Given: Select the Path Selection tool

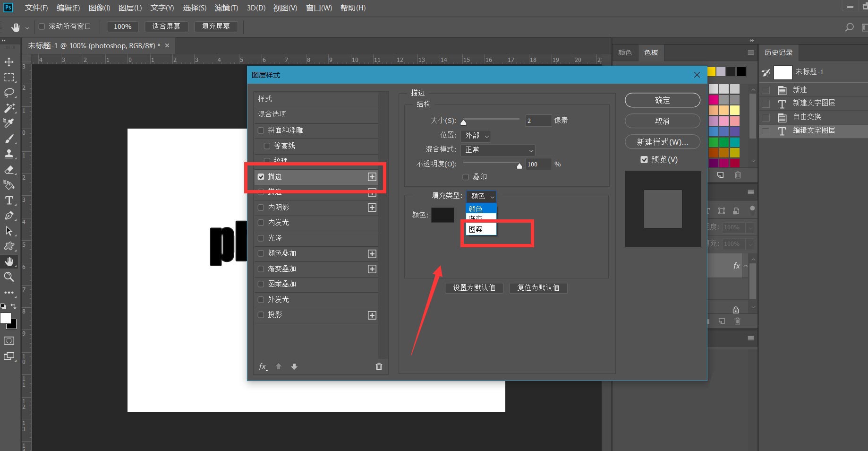Looking at the screenshot, I should 9,231.
